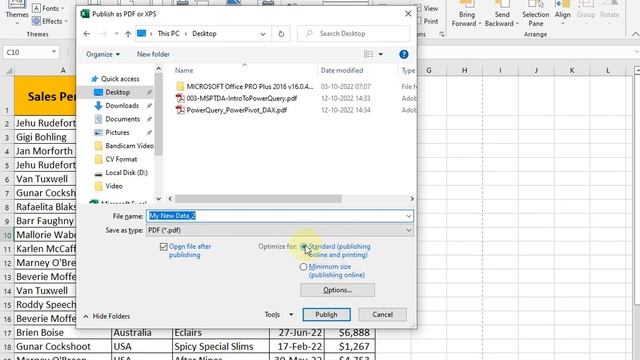Open Save as type PDF dropdown
Screen dimensions: 640x360
coord(280,230)
